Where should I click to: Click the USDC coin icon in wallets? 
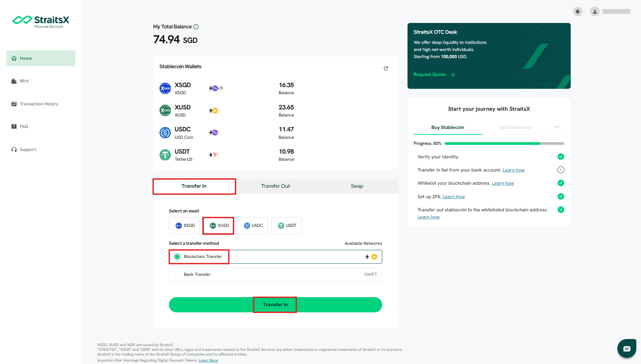pyautogui.click(x=165, y=133)
